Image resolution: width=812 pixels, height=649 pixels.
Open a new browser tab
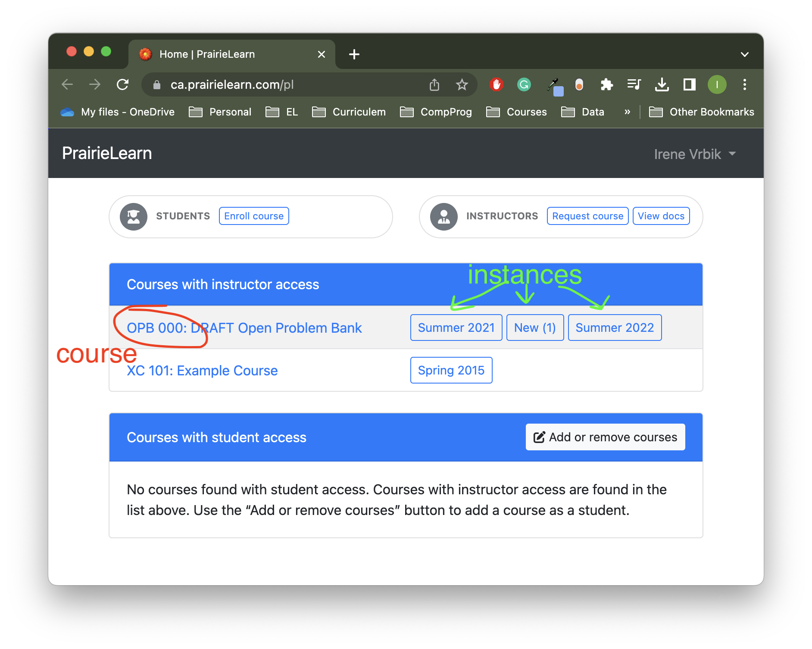(354, 54)
